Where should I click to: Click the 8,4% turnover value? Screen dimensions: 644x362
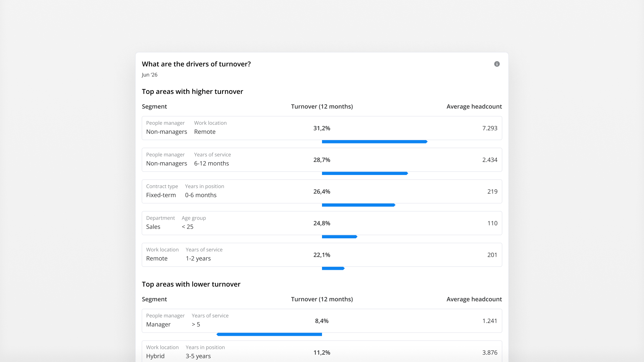322,321
